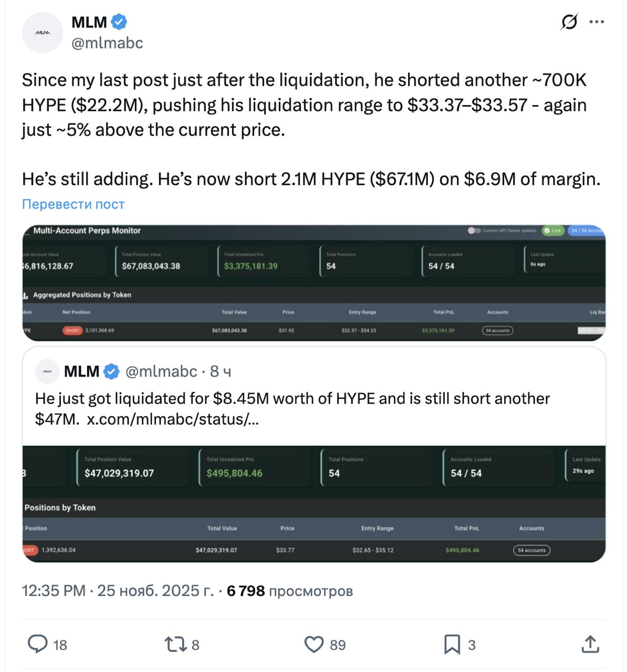This screenshot has height=672, width=627.
Task: Open the Grok explain-post icon
Action: tap(569, 23)
